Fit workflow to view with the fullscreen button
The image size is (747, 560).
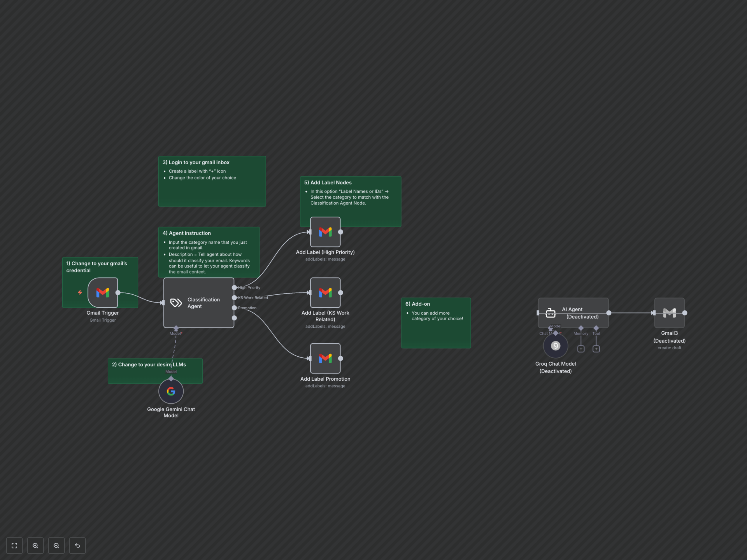14,545
